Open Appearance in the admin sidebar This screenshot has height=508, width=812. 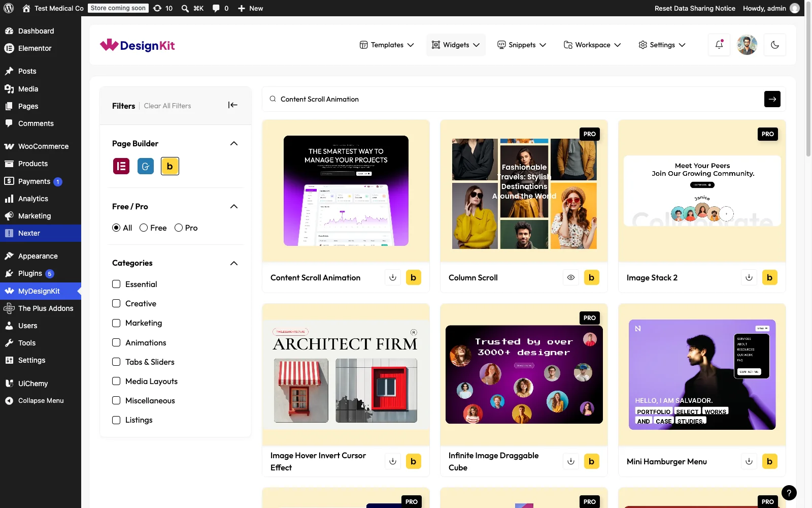click(41, 256)
